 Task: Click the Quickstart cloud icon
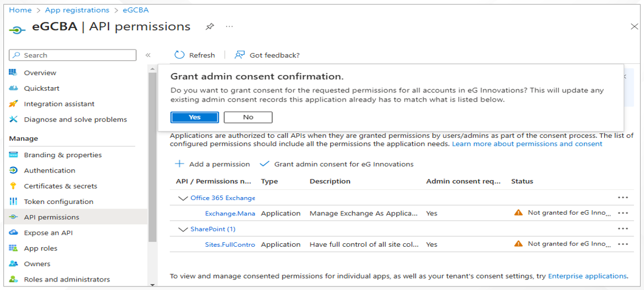click(13, 88)
